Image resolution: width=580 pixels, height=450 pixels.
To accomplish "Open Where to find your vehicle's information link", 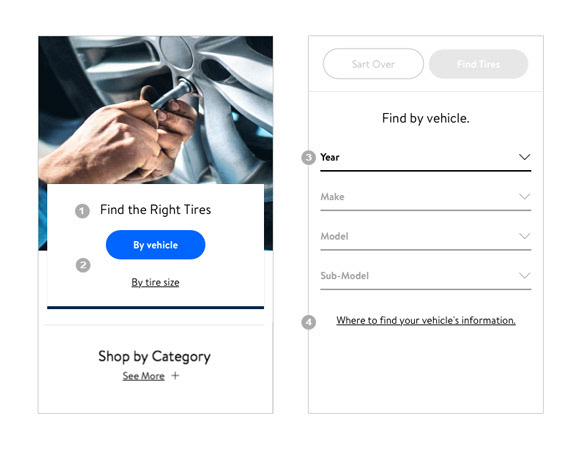I will 426,320.
